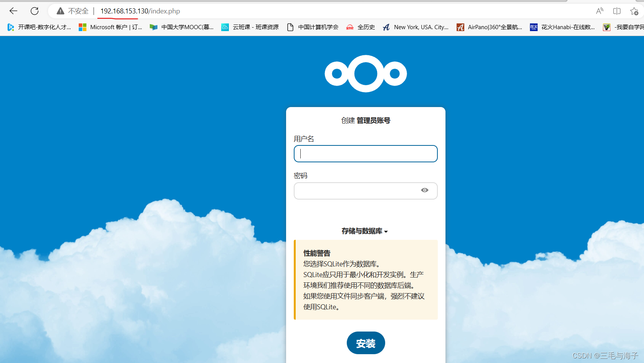Open the 我要自学网 bookmark
Viewport: 644px width, 363px height.
pyautogui.click(x=623, y=27)
